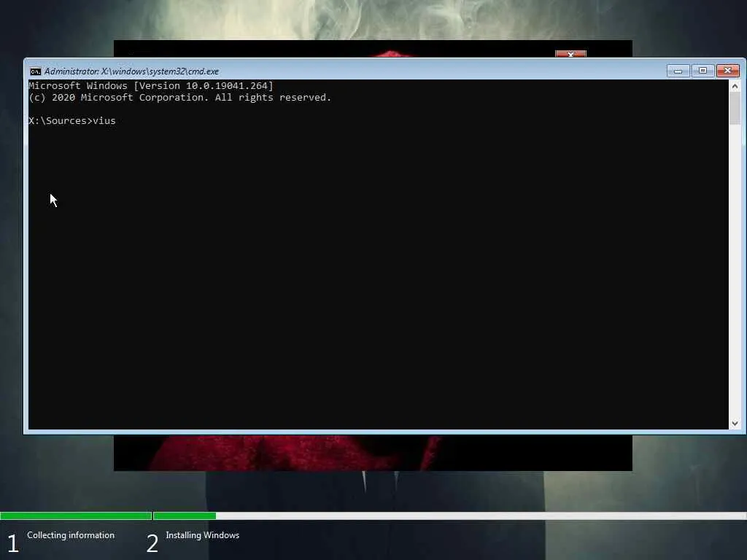Maximize the Administrator cmd.exe window
Screen dimensions: 747x560
coord(703,71)
